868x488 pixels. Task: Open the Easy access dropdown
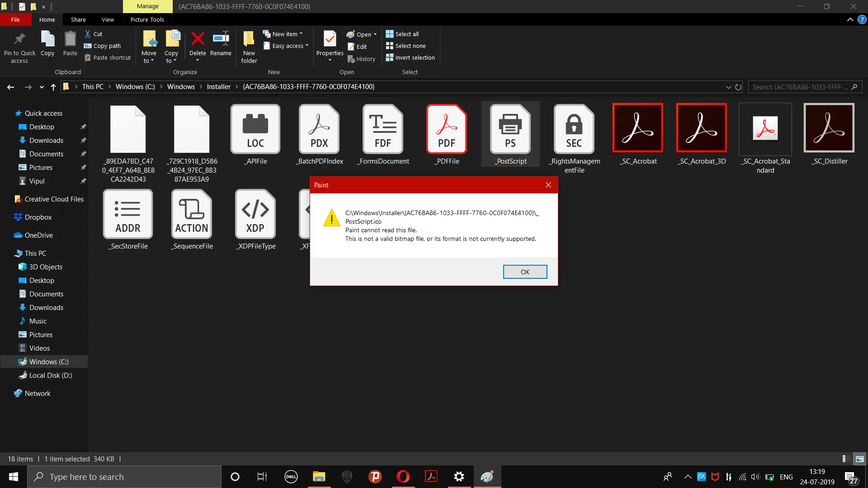click(x=286, y=46)
